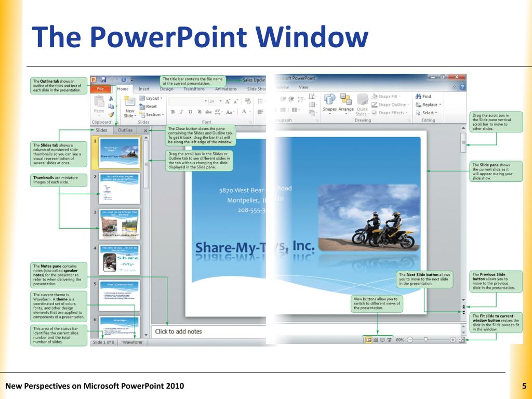Expand the Section dropdown

pos(152,115)
